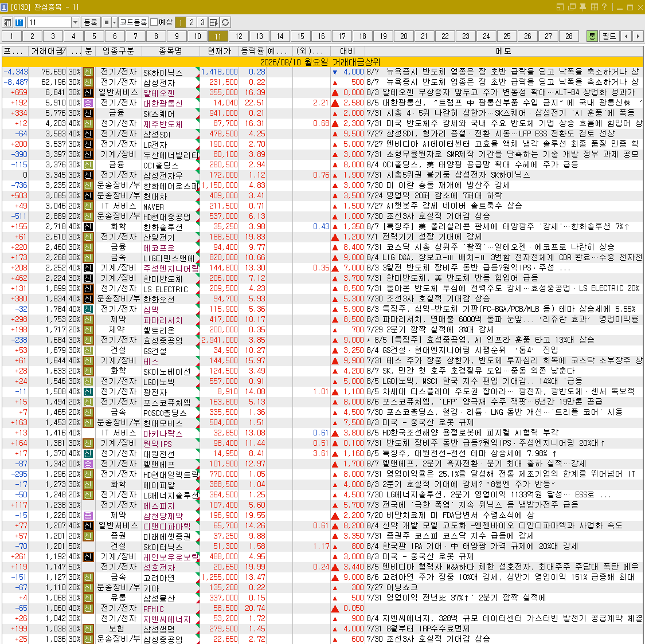Sort by the 등락률 column header
645x644 pixels.
pyautogui.click(x=252, y=51)
